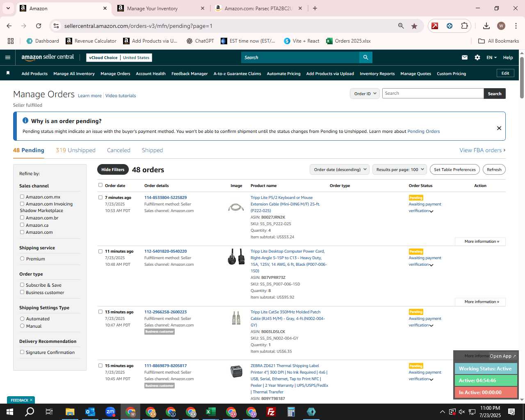This screenshot has width=525, height=420.
Task: Open taskbar search magnifier
Action: click(x=30, y=412)
